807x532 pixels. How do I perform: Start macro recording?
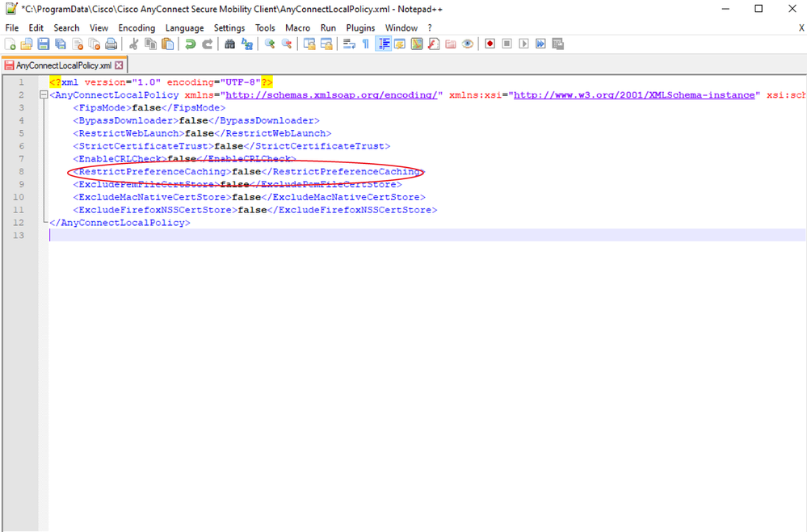click(490, 44)
